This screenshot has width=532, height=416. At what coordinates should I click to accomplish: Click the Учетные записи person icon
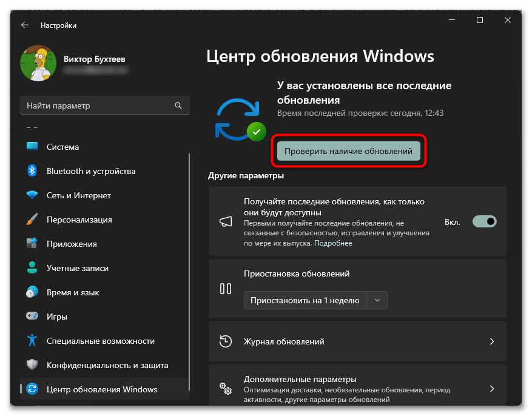coord(32,268)
